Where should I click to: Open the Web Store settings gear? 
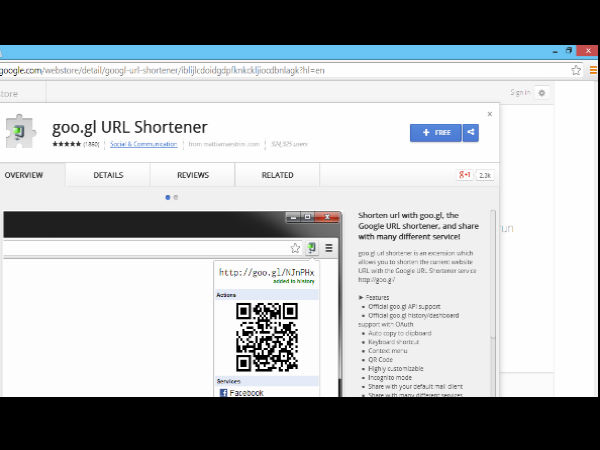click(542, 93)
